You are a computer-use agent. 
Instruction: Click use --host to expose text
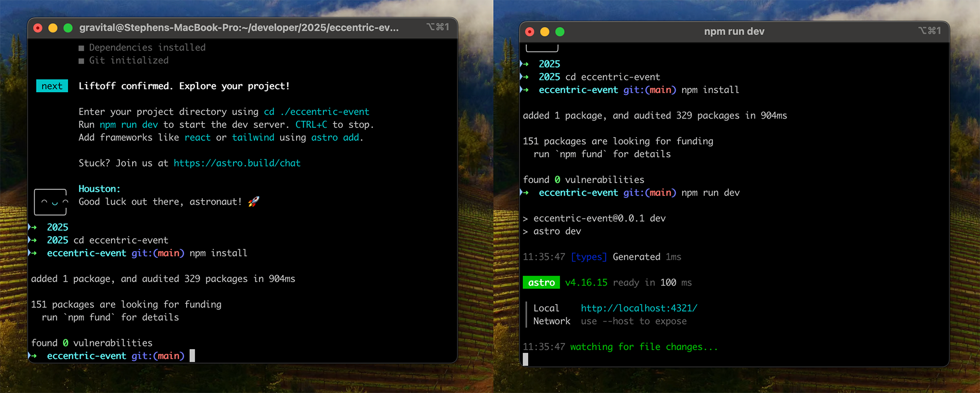pyautogui.click(x=634, y=321)
